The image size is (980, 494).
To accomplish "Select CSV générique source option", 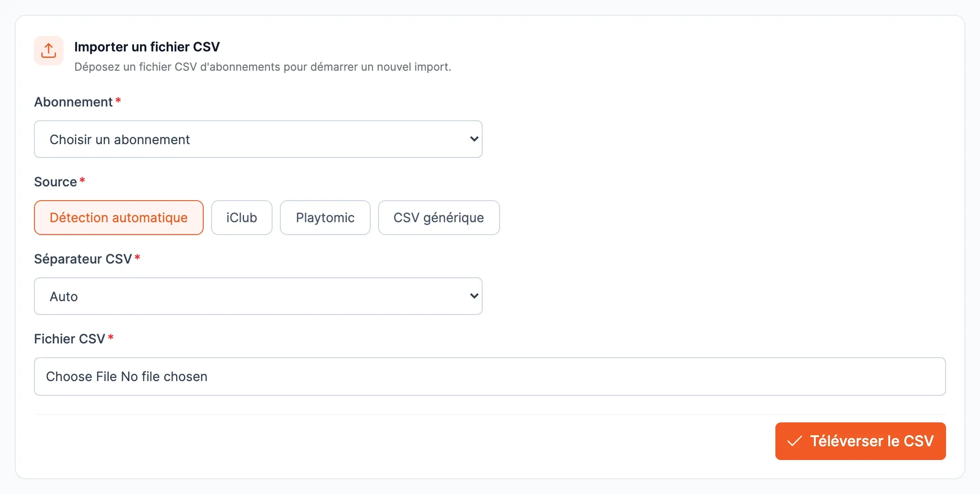I will tap(439, 218).
